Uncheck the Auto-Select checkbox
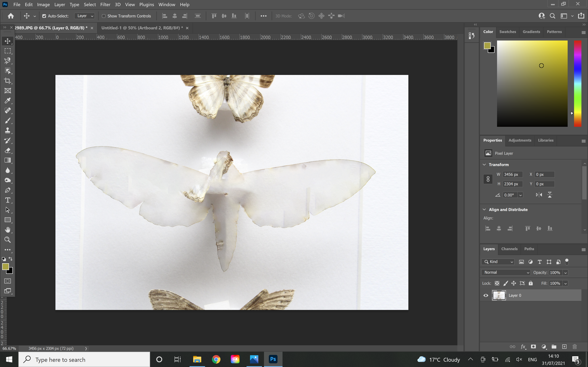 point(44,16)
